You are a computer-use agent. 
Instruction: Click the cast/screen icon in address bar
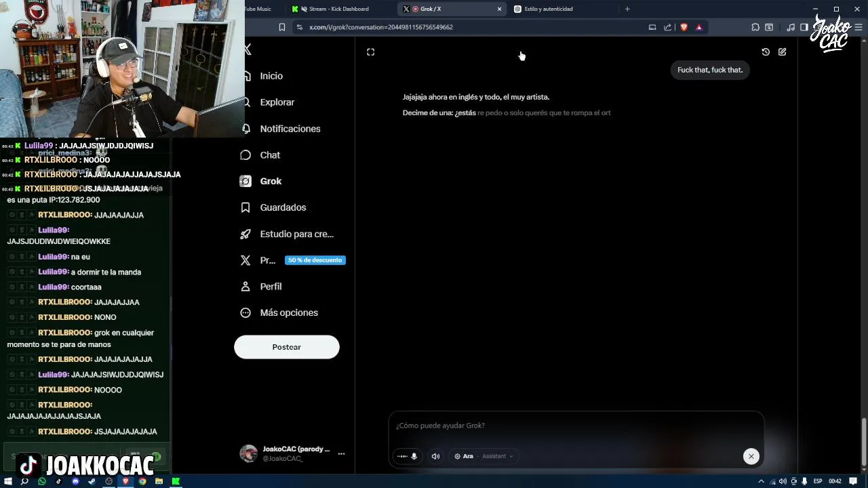click(652, 27)
